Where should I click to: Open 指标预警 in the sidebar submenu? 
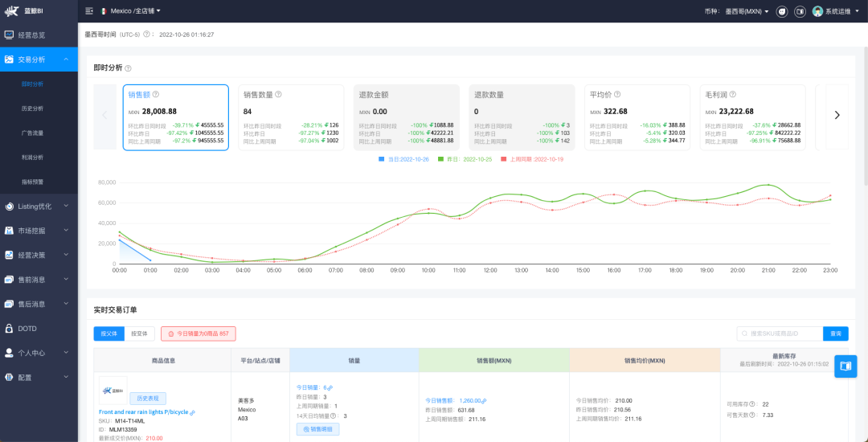(x=39, y=182)
